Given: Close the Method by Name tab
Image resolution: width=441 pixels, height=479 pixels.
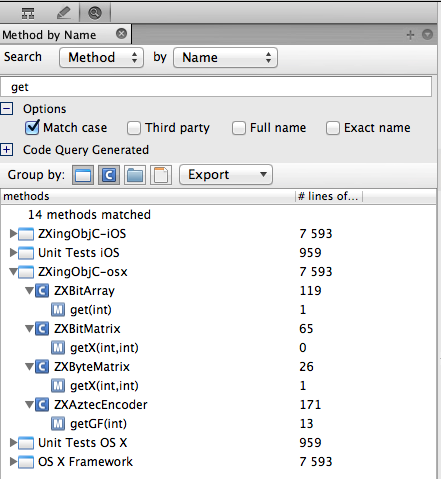Looking at the screenshot, I should pyautogui.click(x=121, y=34).
